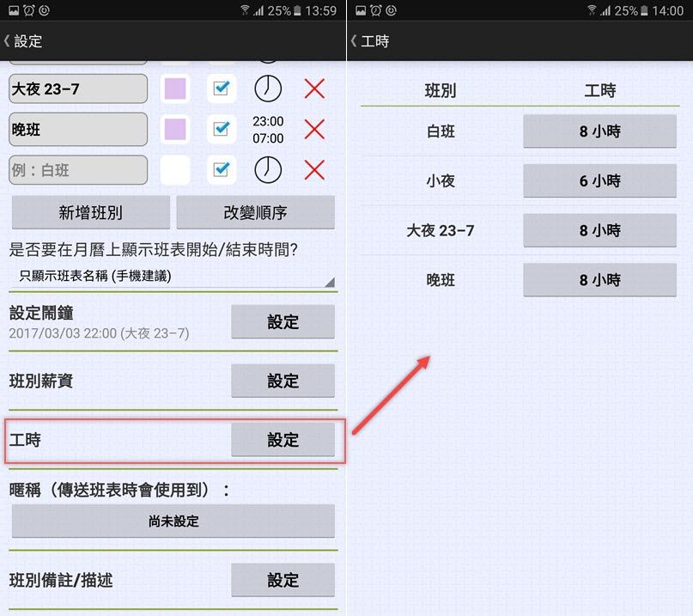The image size is (693, 616).
Task: Change the 大夜 23-7 hours, 8 小時
Action: 599,230
